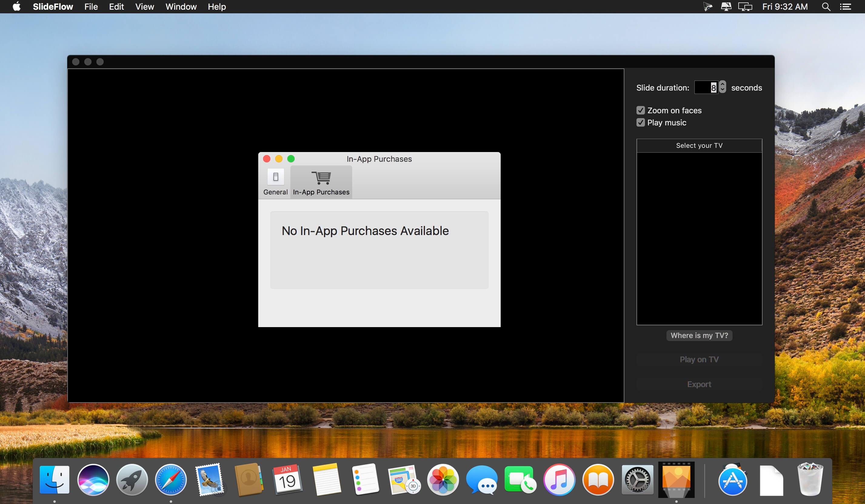Image resolution: width=865 pixels, height=504 pixels.
Task: Click the seconds label
Action: tap(746, 88)
